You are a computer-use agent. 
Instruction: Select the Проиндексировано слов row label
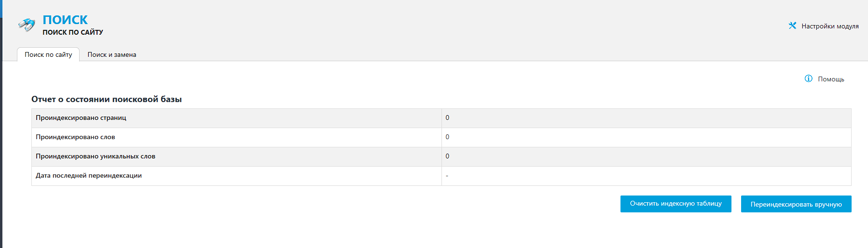point(75,137)
